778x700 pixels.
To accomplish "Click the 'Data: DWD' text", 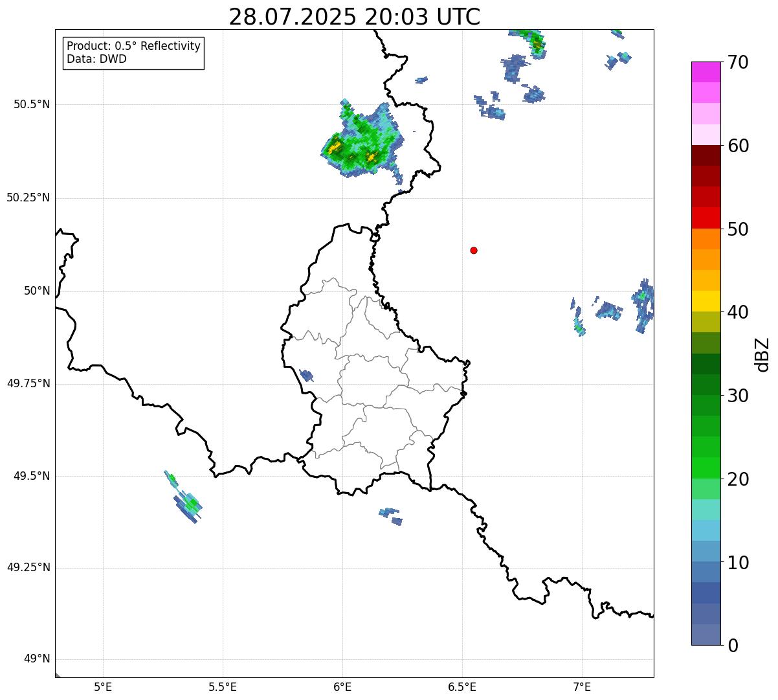I will (x=96, y=59).
